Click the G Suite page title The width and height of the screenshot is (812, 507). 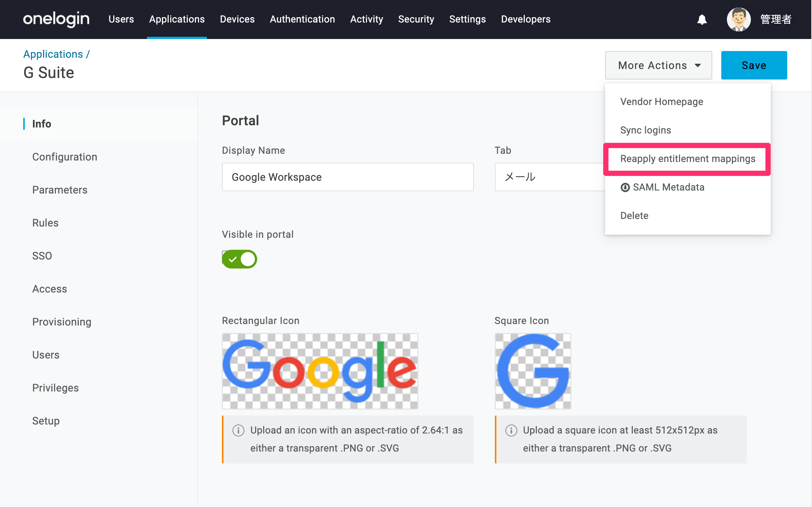(49, 72)
